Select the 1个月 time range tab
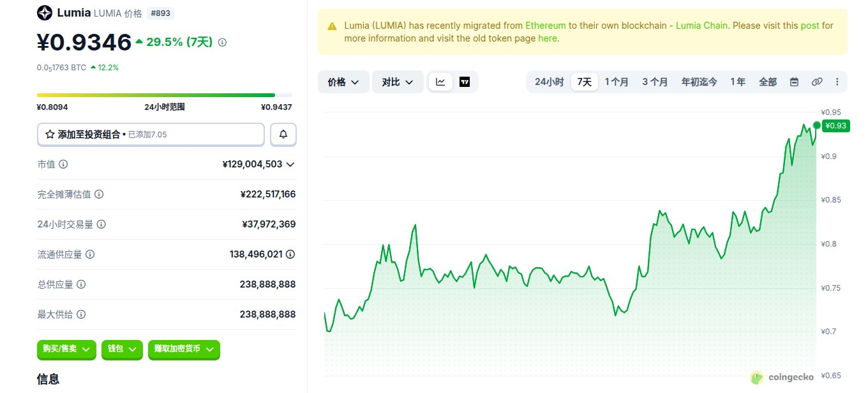Image resolution: width=868 pixels, height=393 pixels. pyautogui.click(x=617, y=82)
